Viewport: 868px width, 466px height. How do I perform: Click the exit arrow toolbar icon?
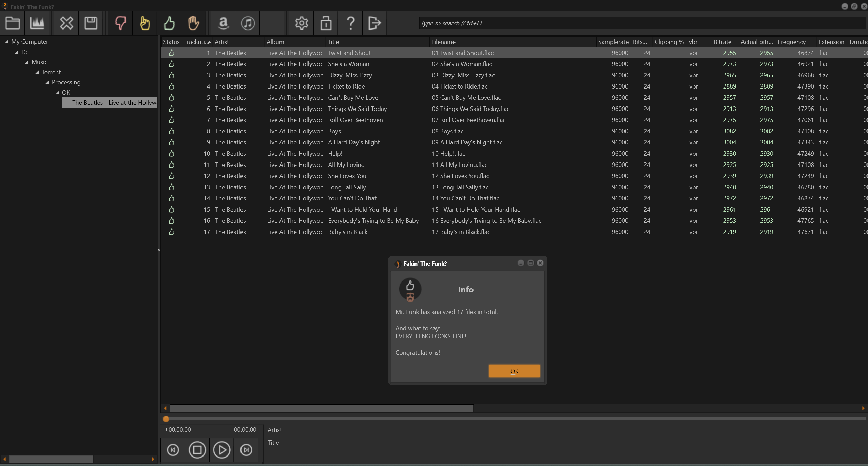coord(374,23)
